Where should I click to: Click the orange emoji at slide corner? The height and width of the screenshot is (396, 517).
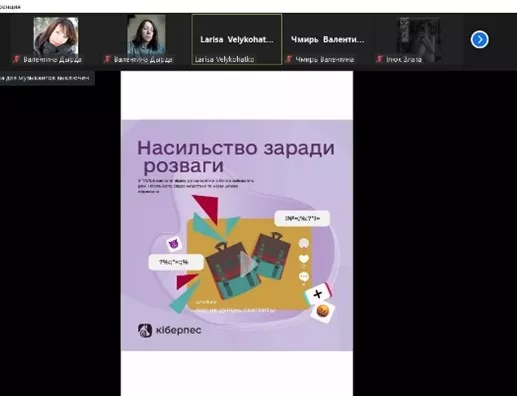tap(322, 312)
